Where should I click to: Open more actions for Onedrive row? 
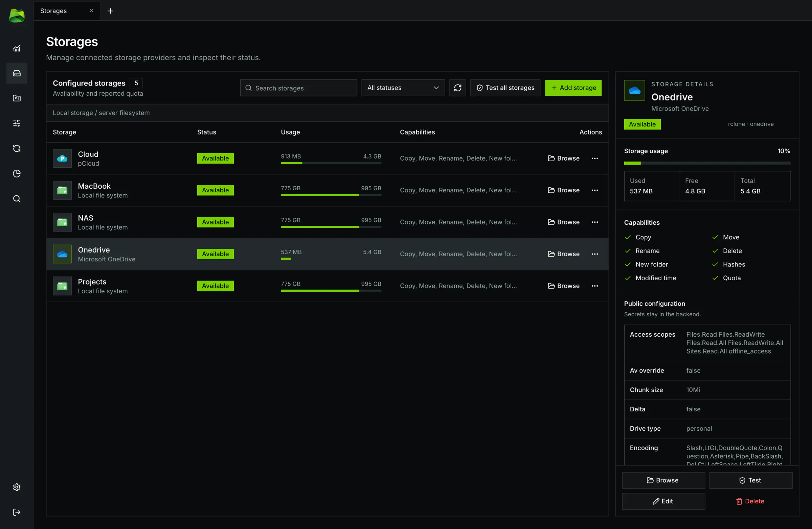pos(595,254)
